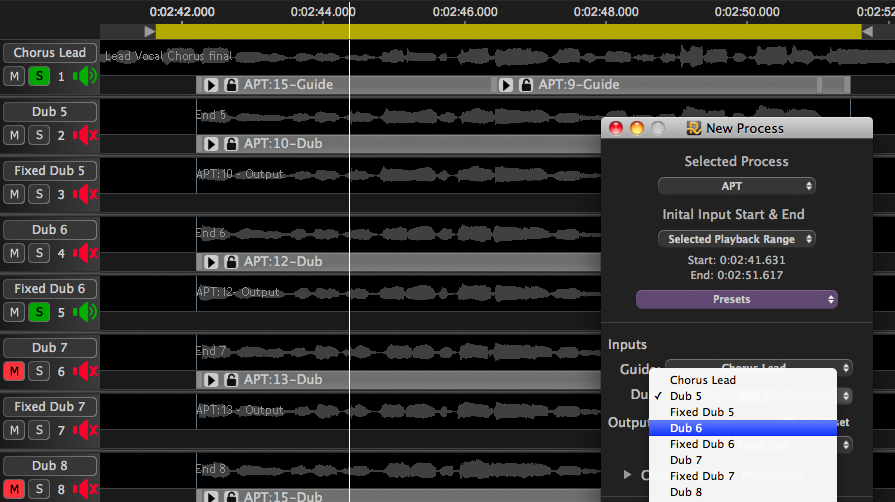Choose Fixed Dub 7 from the list

point(742,476)
